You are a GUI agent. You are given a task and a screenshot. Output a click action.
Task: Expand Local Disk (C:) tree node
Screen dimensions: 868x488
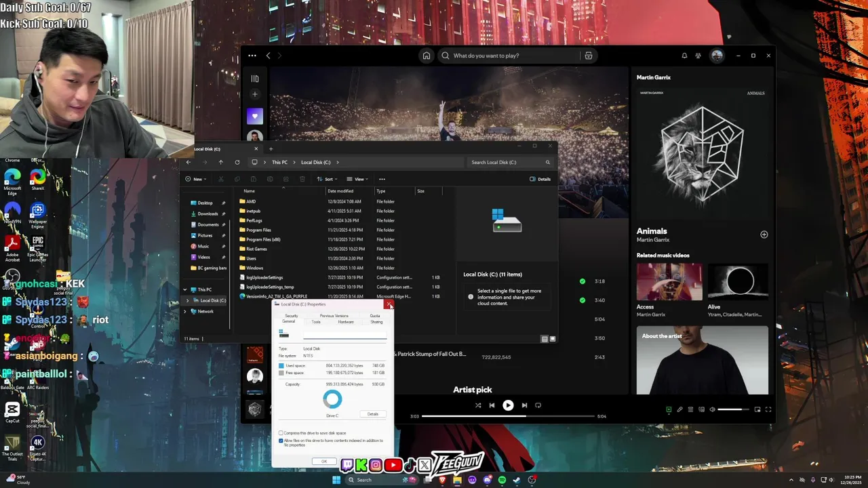click(187, 300)
